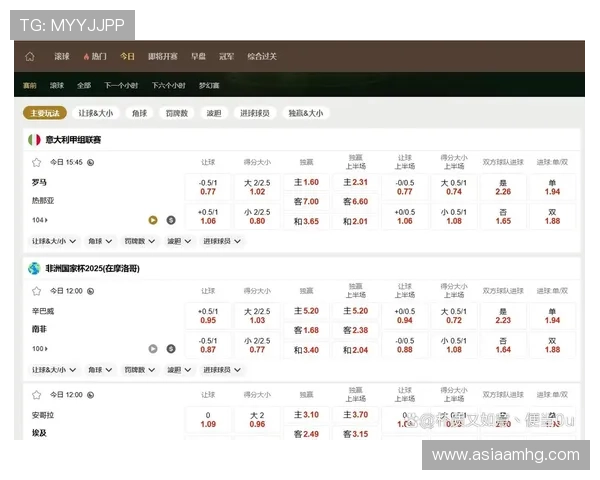
Task: Select 和 3.40 draw for 辛巴威 match
Action: [x=306, y=350]
